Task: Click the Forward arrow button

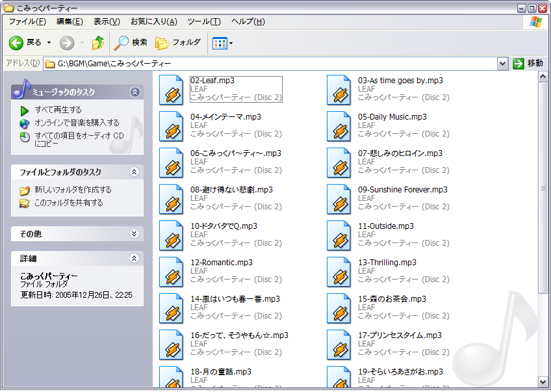Action: (67, 43)
